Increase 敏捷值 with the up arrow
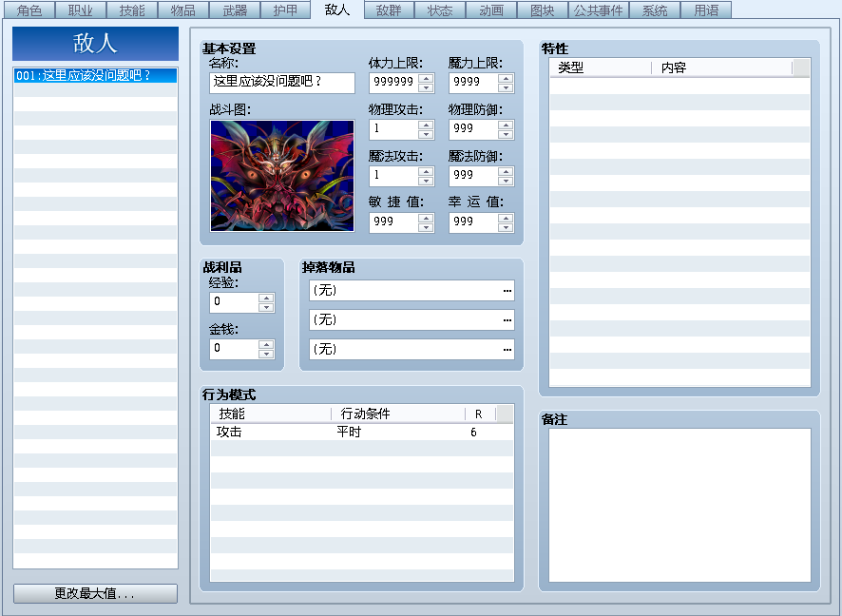Viewport: 842px width, 616px height. pos(427,218)
